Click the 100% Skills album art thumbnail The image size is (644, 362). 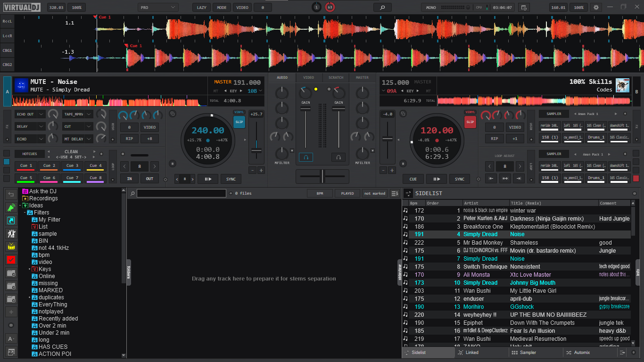point(623,85)
